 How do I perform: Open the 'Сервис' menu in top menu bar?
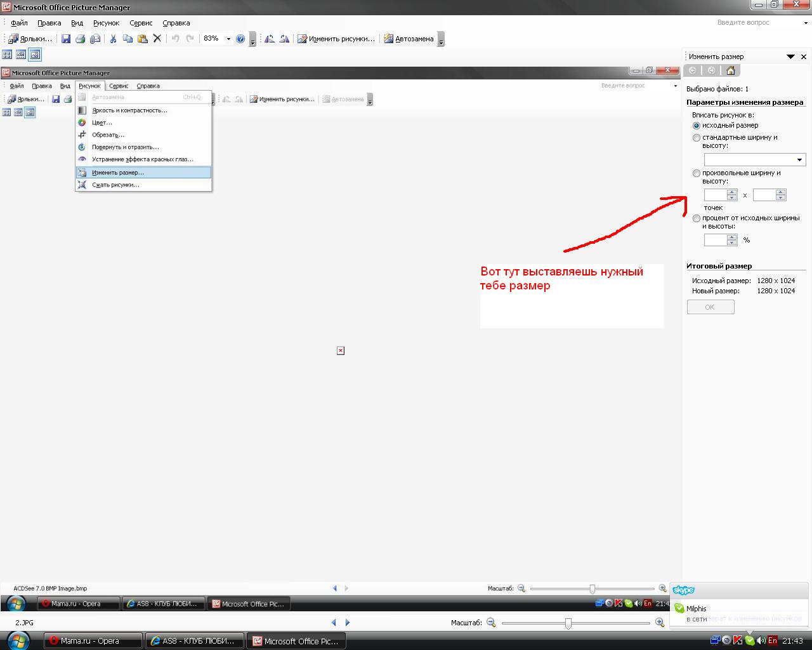click(141, 23)
